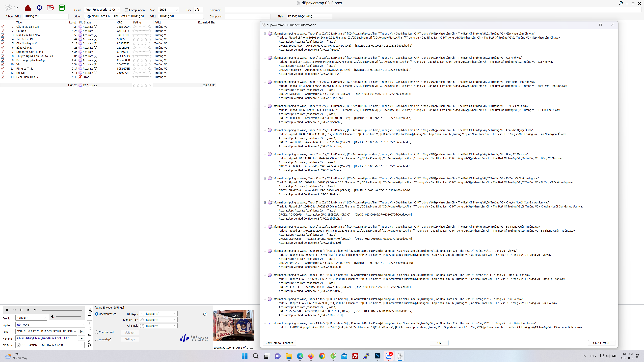Click the album art thumbnail

click(x=233, y=325)
